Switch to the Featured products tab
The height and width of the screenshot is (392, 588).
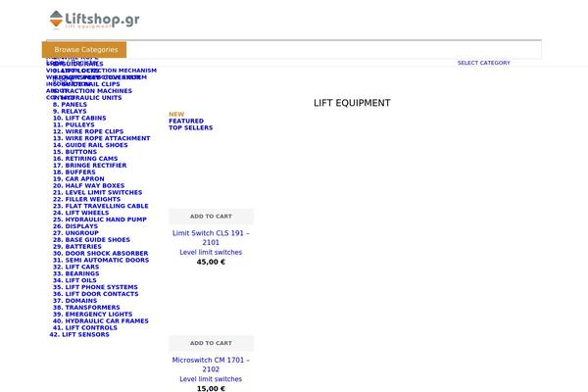tap(186, 122)
